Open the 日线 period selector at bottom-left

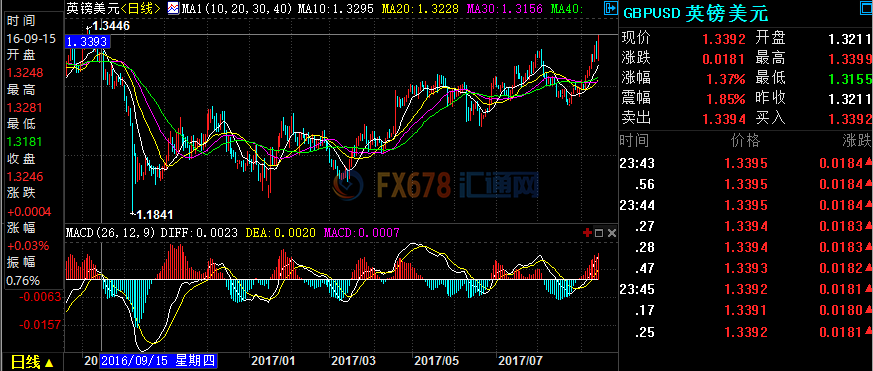(33, 363)
